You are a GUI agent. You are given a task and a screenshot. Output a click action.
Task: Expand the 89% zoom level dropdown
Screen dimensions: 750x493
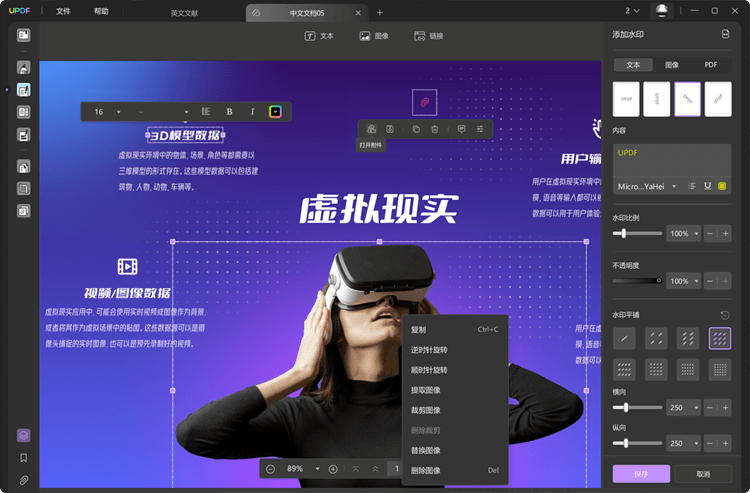[317, 469]
